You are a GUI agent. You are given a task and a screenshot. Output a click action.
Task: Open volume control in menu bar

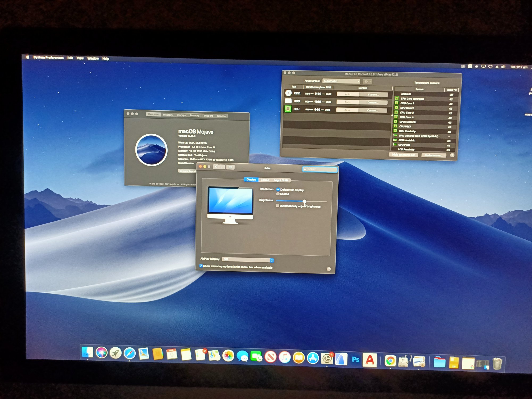(x=503, y=67)
